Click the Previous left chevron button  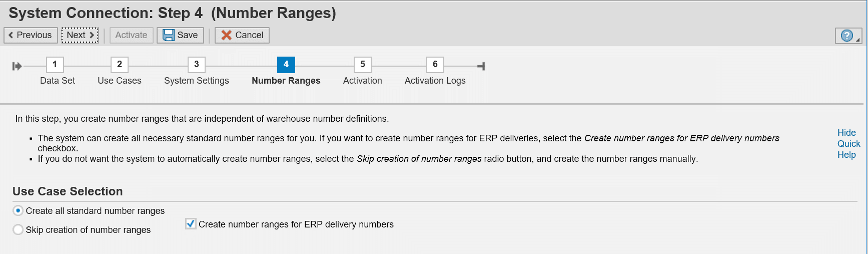point(31,35)
